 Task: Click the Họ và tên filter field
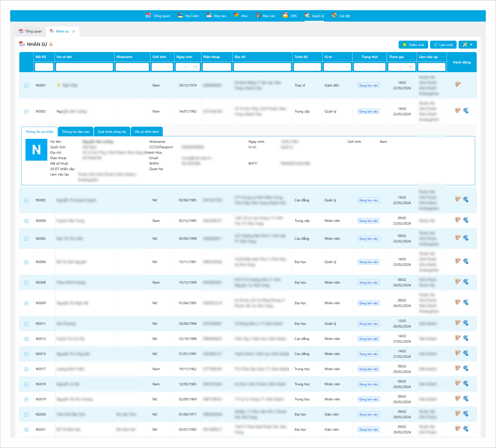click(84, 67)
